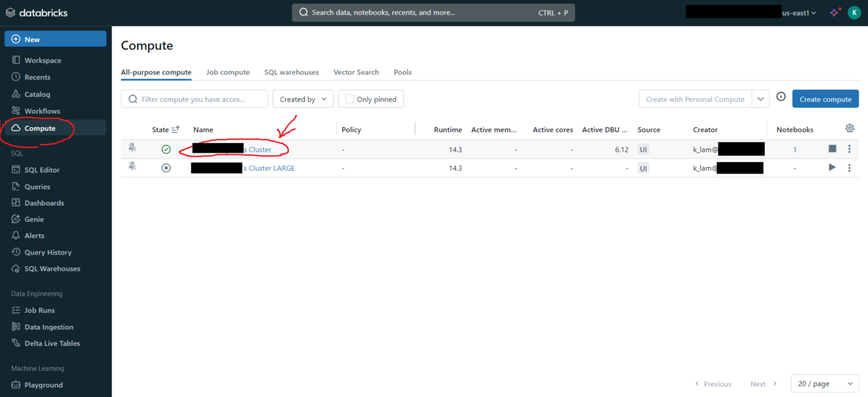Switch to the All-purpose compute tab
This screenshot has width=868, height=397.
[x=156, y=72]
